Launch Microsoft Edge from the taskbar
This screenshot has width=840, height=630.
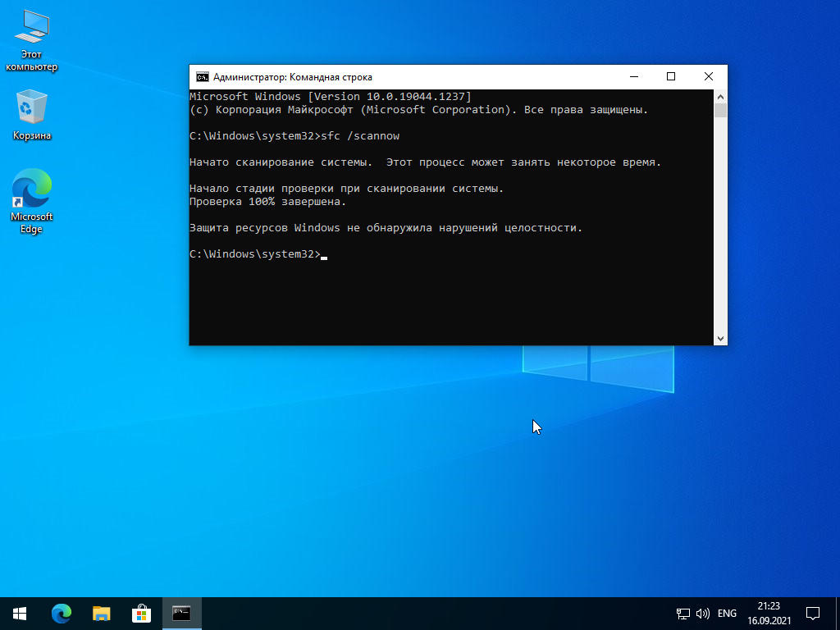(x=62, y=613)
